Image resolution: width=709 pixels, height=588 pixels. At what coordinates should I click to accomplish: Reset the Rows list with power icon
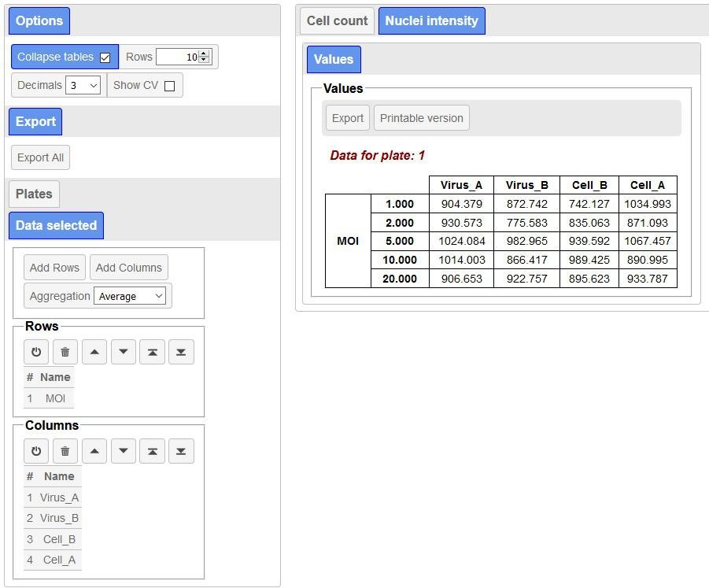tap(36, 352)
